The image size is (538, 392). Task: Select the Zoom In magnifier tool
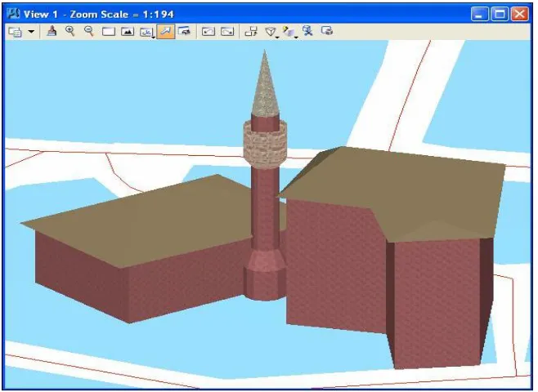pos(70,32)
